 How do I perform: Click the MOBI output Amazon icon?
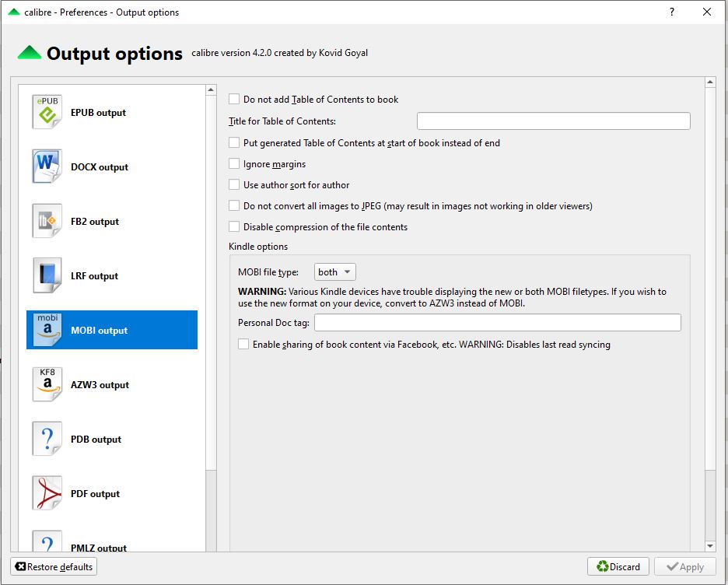47,330
